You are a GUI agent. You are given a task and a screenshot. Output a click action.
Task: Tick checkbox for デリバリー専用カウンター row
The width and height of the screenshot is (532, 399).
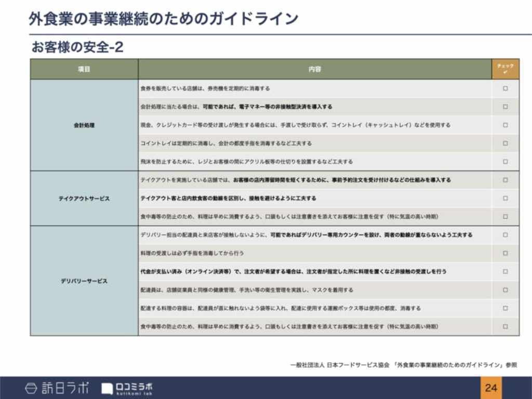click(x=505, y=235)
